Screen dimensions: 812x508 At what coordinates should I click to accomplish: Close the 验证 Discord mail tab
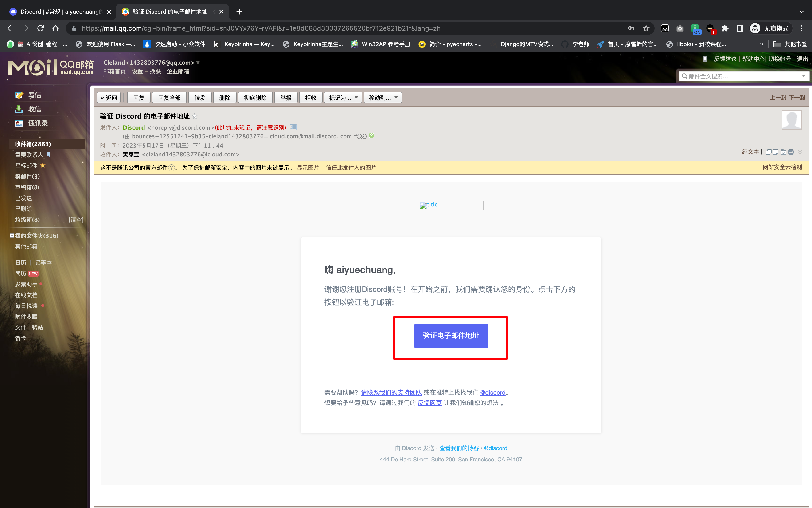[221, 12]
